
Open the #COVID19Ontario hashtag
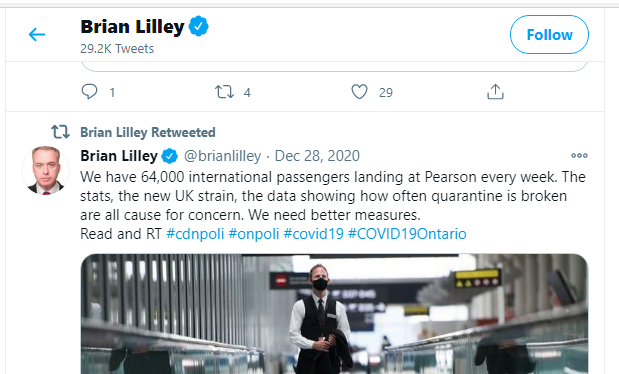(x=407, y=234)
